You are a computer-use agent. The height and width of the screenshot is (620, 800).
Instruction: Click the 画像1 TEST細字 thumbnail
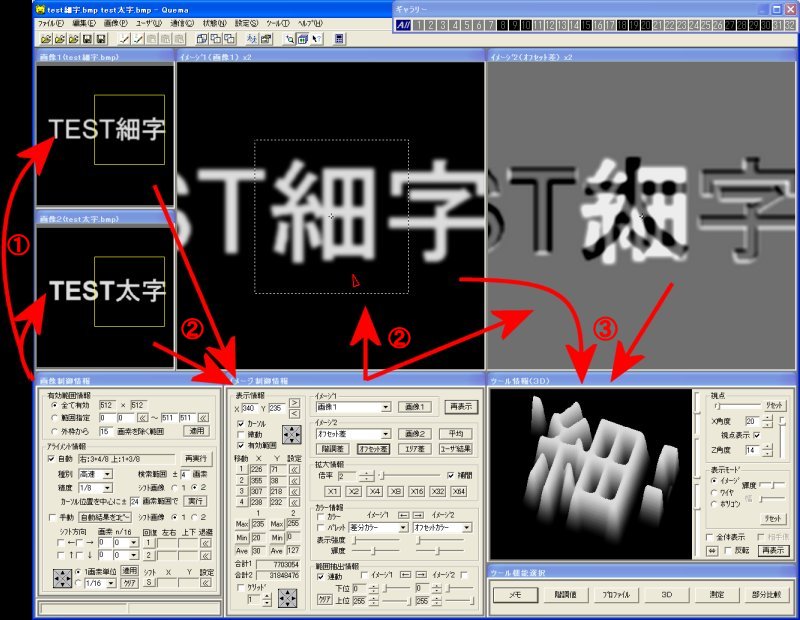tap(105, 134)
